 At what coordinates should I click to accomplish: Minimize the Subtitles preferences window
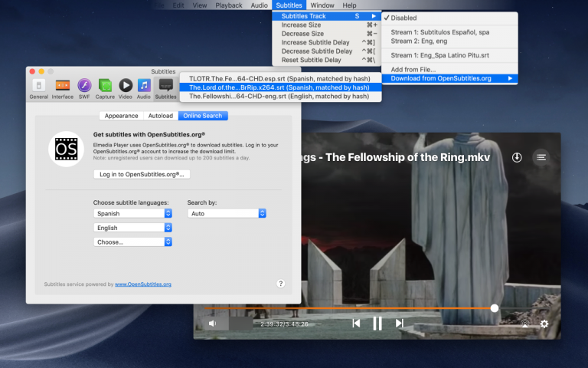(x=41, y=71)
